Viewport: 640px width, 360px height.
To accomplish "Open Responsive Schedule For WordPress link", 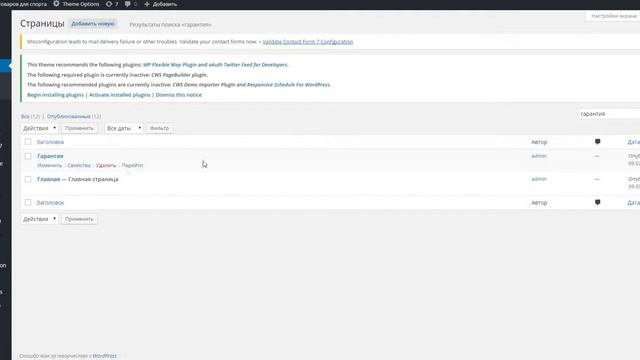I will pos(288,85).
